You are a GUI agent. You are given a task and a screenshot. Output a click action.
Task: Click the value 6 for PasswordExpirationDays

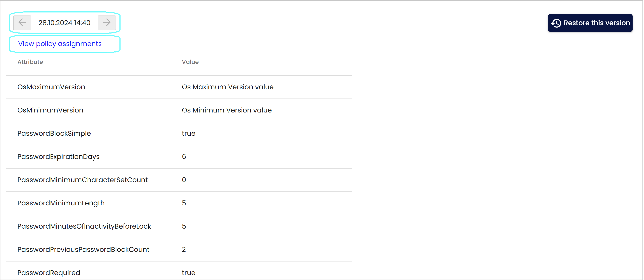[184, 157]
